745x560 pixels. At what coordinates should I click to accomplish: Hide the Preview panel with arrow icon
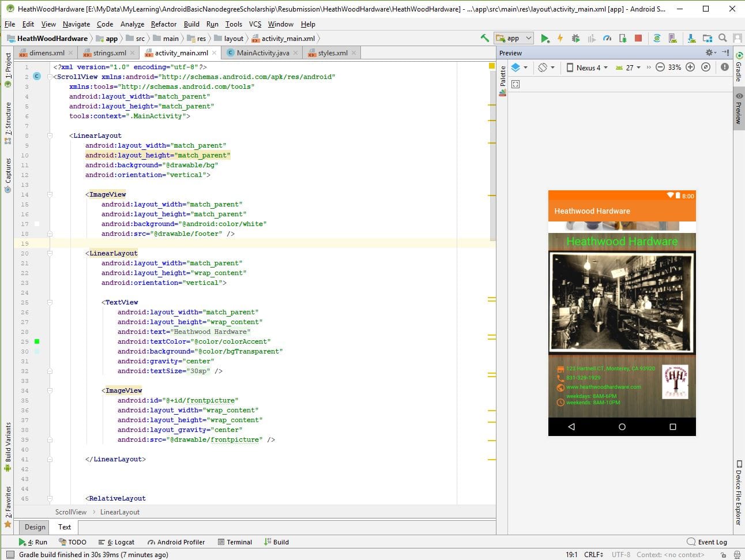(x=725, y=52)
